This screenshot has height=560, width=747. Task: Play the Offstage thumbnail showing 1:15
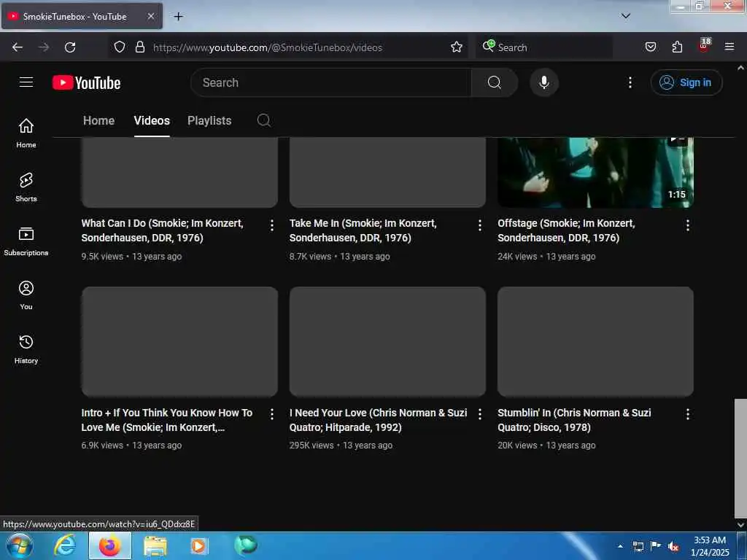click(595, 172)
